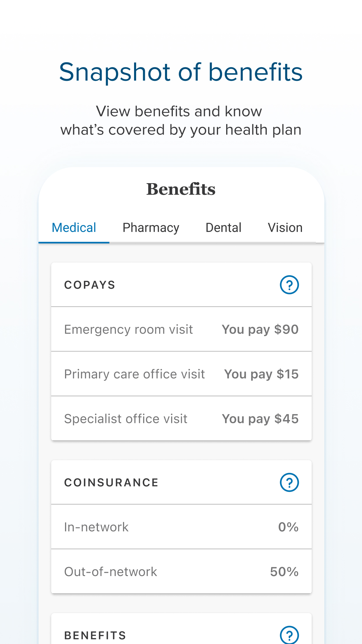Image resolution: width=362 pixels, height=644 pixels.
Task: Click the 'You pay $45' amount
Action: click(x=260, y=419)
